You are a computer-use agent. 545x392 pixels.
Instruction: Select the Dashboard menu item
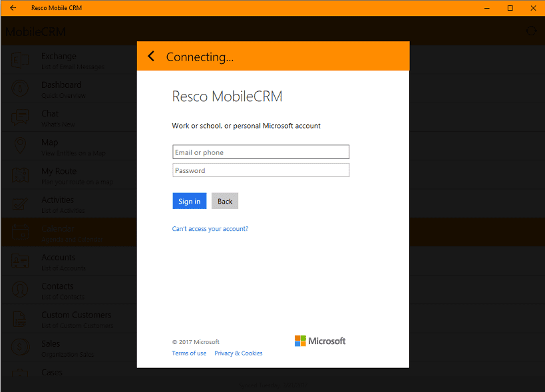(69, 89)
